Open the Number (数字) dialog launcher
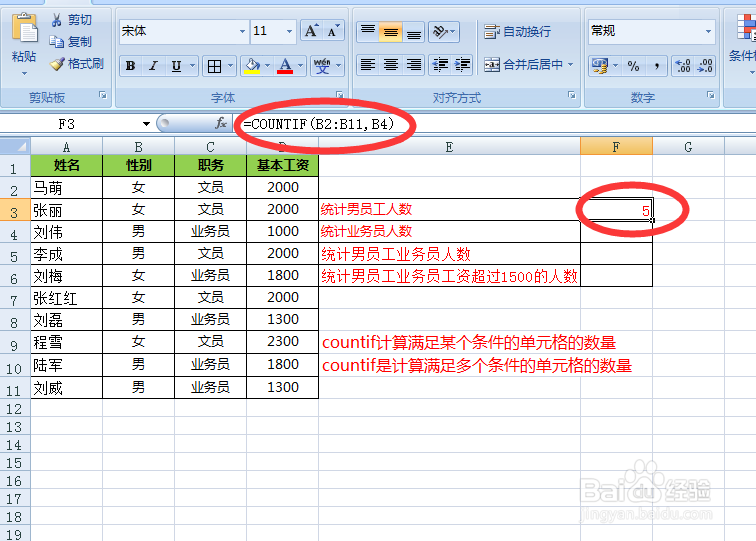The image size is (756, 541). coord(711,95)
